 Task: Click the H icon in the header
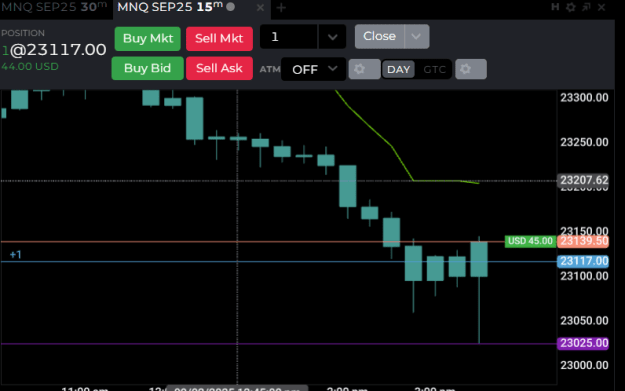point(555,7)
